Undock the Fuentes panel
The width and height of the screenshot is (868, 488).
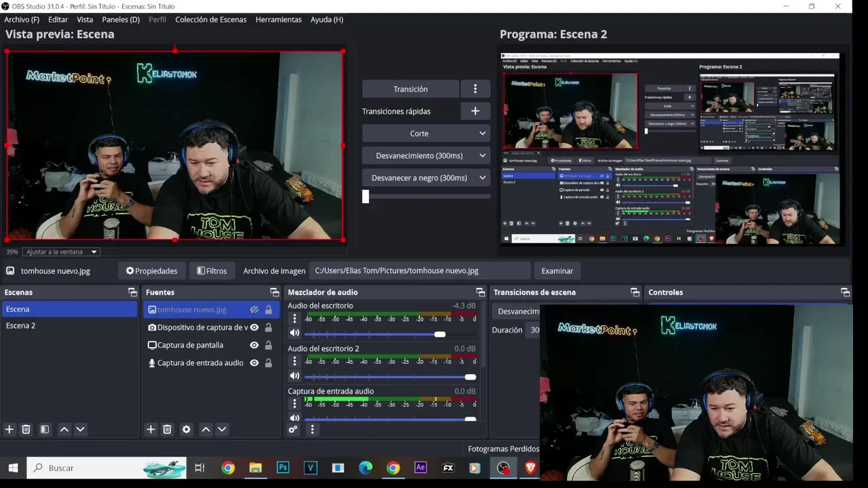point(274,292)
